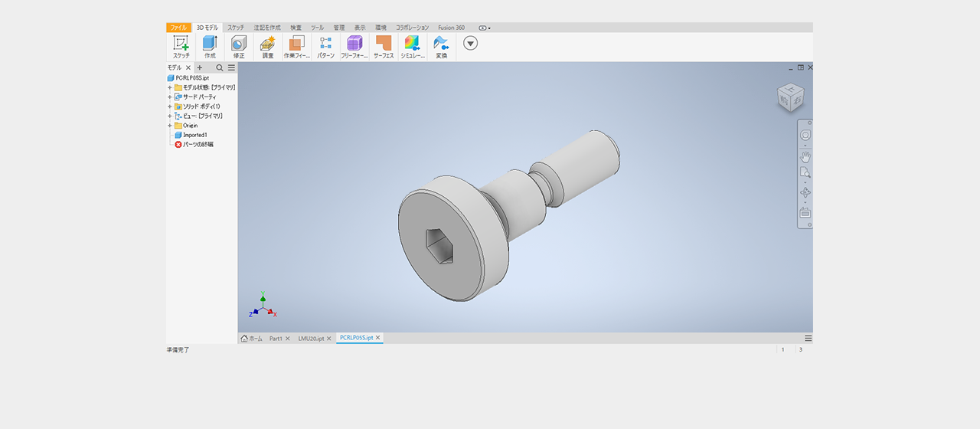Expand the Origin folder in browser
The image size is (980, 429).
tap(170, 126)
